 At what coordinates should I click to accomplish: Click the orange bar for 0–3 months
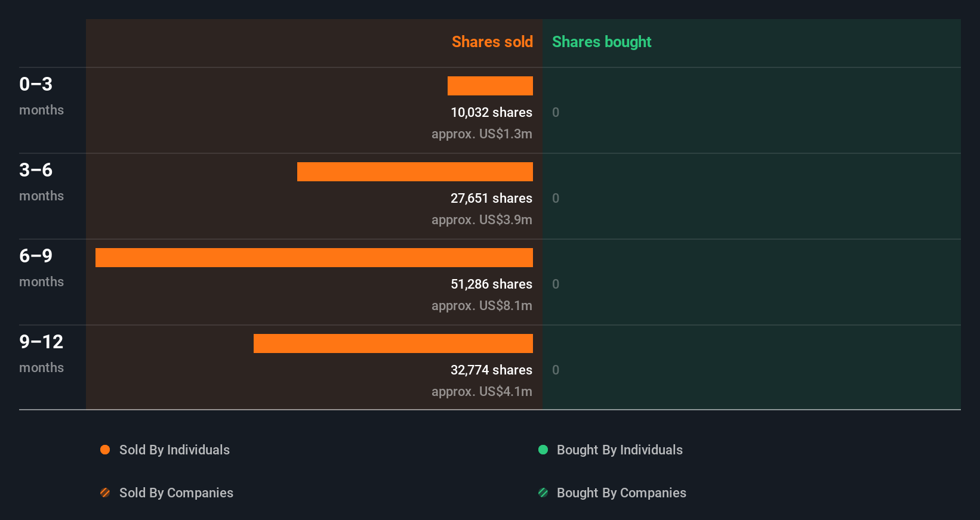[x=490, y=86]
